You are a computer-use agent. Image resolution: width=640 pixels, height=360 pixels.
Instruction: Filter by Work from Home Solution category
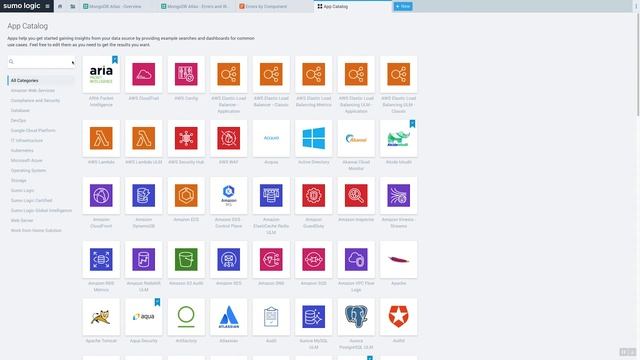pos(36,231)
